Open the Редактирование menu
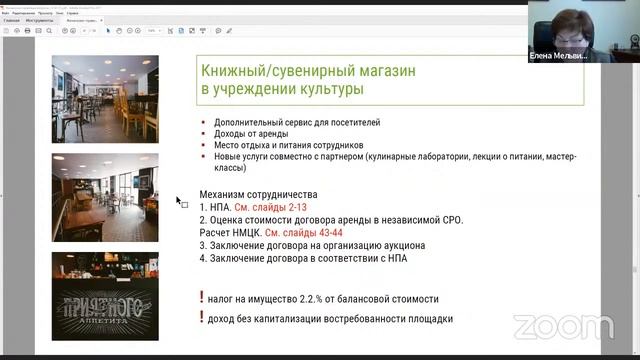 [x=23, y=13]
